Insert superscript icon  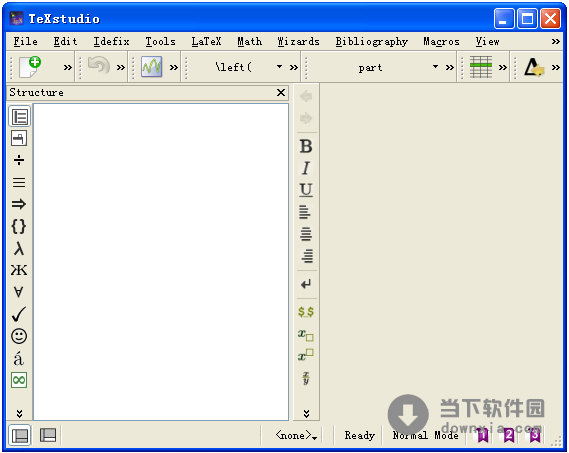pos(306,355)
